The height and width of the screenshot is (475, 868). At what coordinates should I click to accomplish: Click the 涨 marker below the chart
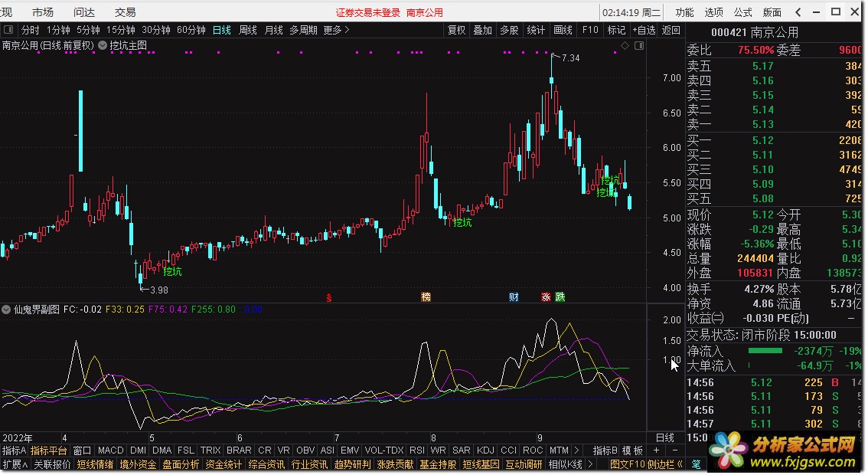click(546, 297)
